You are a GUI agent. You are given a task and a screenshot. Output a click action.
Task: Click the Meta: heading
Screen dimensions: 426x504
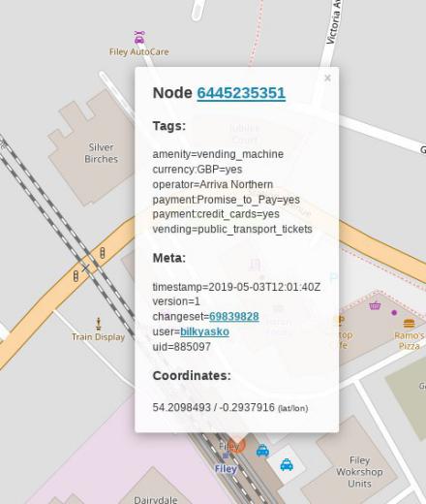(x=169, y=258)
